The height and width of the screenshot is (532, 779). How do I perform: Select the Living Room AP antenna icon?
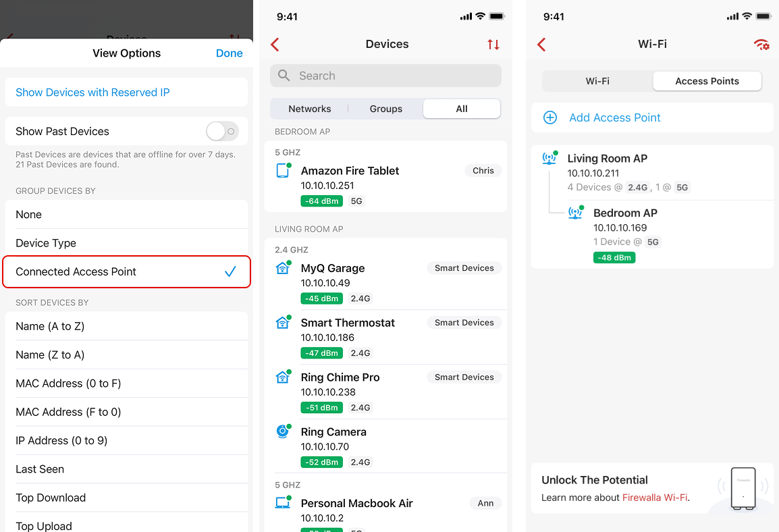[x=550, y=158]
